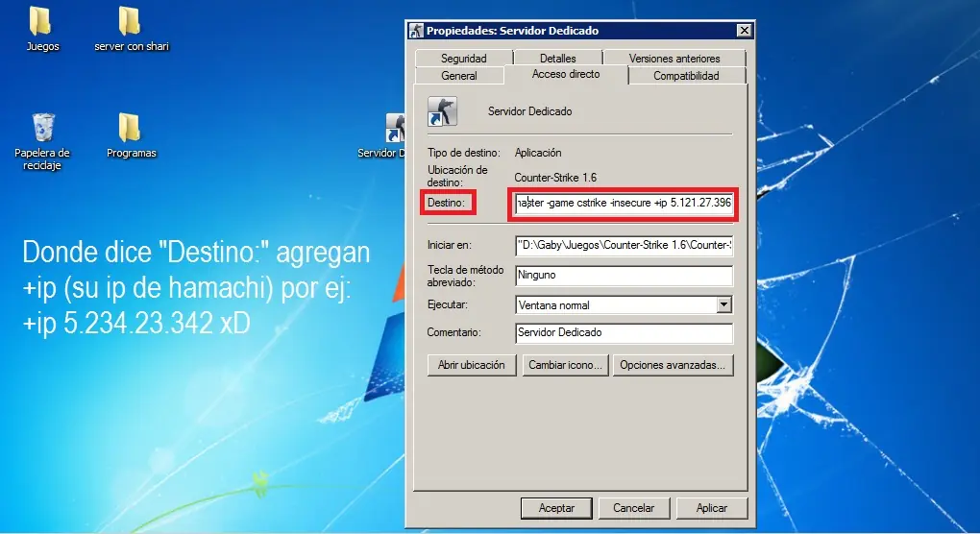The image size is (980, 534).
Task: Open the Programas desktop folder
Action: pyautogui.click(x=131, y=134)
